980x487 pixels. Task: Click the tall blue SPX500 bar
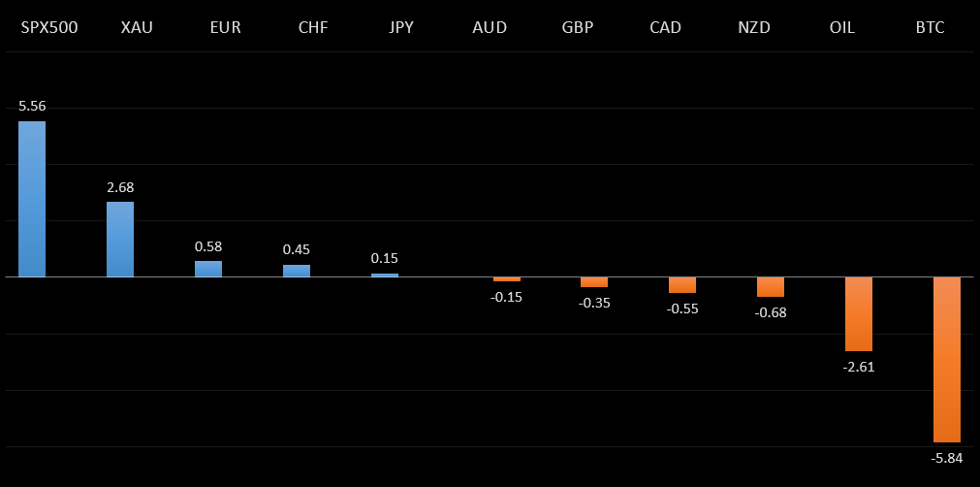(32, 199)
